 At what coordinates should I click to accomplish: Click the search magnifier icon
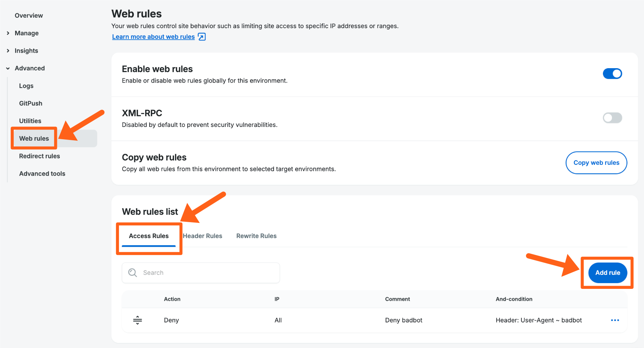pyautogui.click(x=132, y=273)
